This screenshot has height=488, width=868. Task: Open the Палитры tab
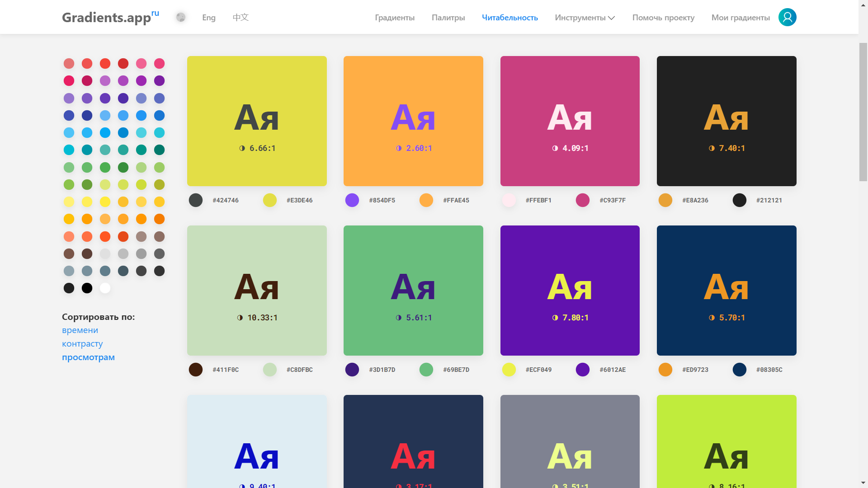coord(448,18)
